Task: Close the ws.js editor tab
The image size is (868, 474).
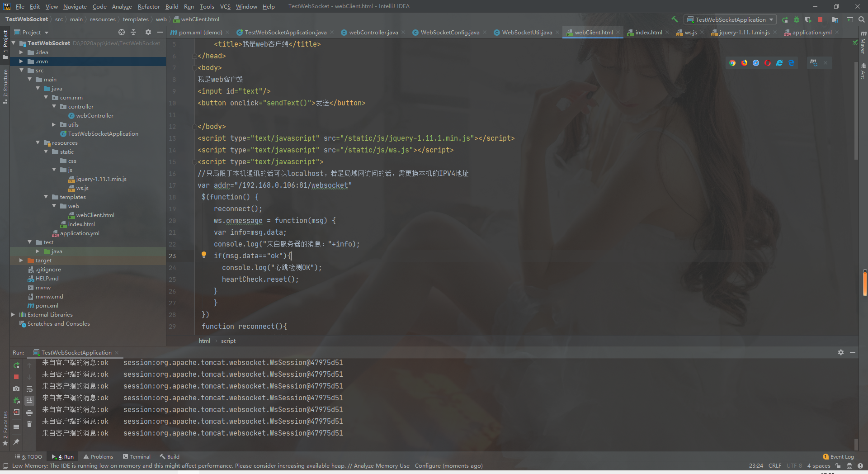Action: click(702, 32)
